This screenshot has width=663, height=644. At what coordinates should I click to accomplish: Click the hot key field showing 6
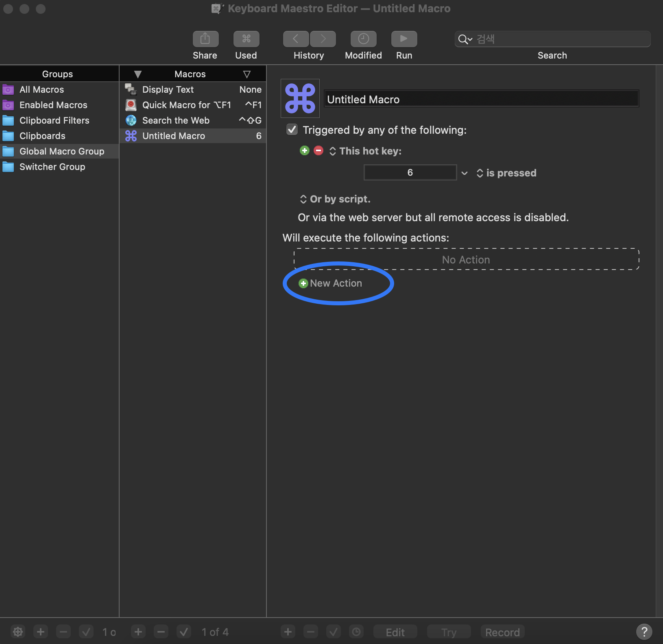[x=410, y=172]
